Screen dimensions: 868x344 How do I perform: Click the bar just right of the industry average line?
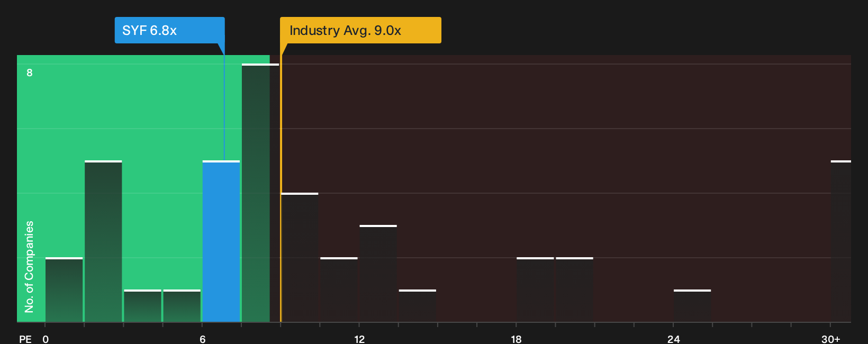click(300, 258)
